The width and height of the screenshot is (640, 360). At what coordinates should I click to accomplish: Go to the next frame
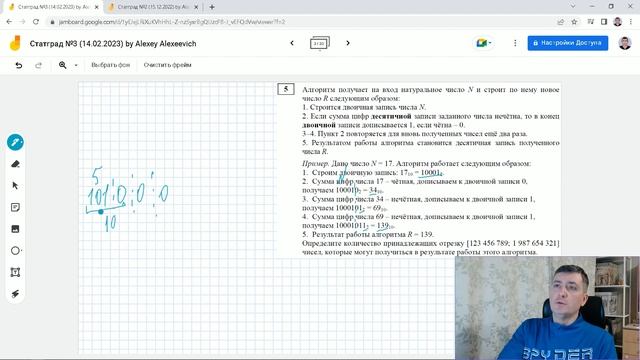[348, 43]
